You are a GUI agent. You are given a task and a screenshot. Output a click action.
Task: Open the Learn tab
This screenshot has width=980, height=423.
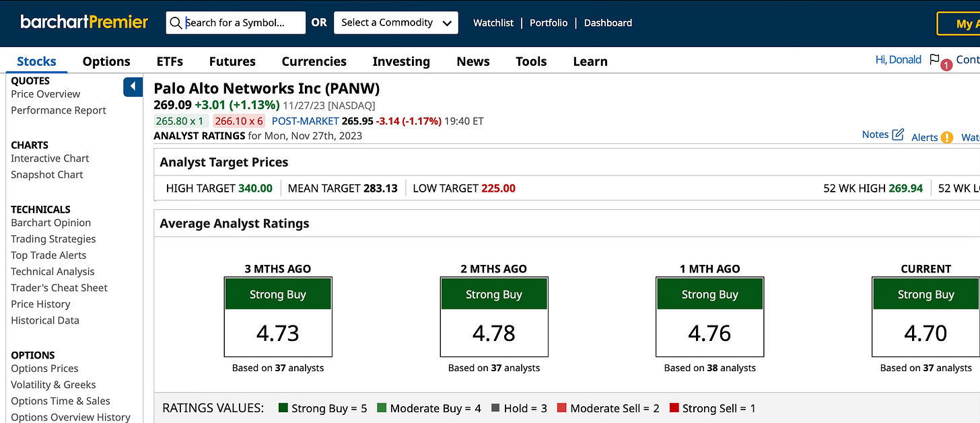pos(590,61)
